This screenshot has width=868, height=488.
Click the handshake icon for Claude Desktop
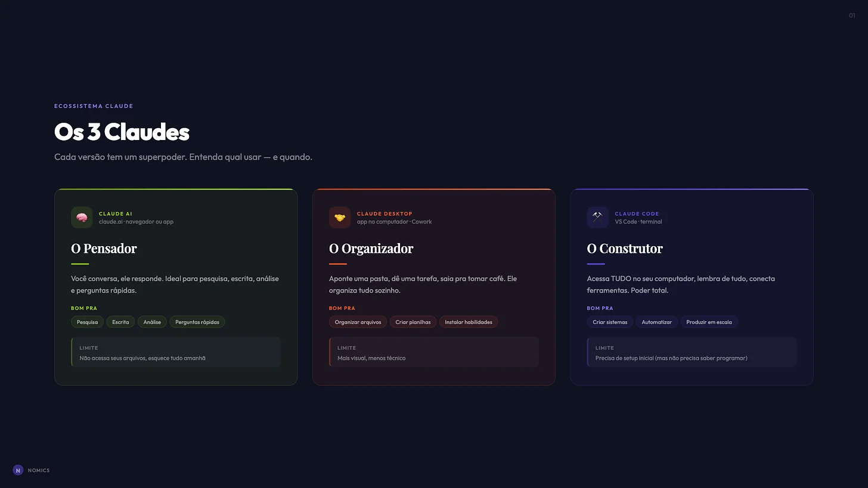(x=340, y=217)
